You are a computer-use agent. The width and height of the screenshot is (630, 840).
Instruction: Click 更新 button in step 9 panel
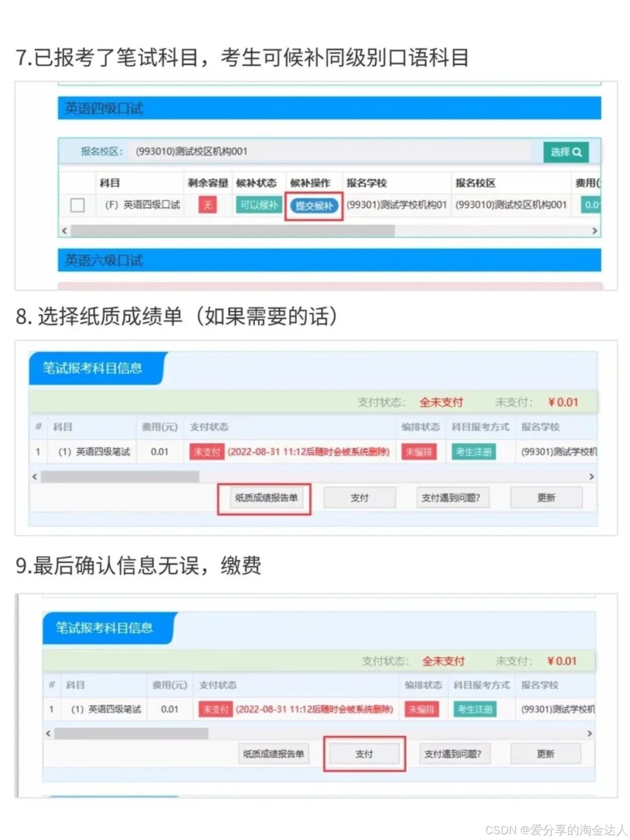(x=545, y=754)
